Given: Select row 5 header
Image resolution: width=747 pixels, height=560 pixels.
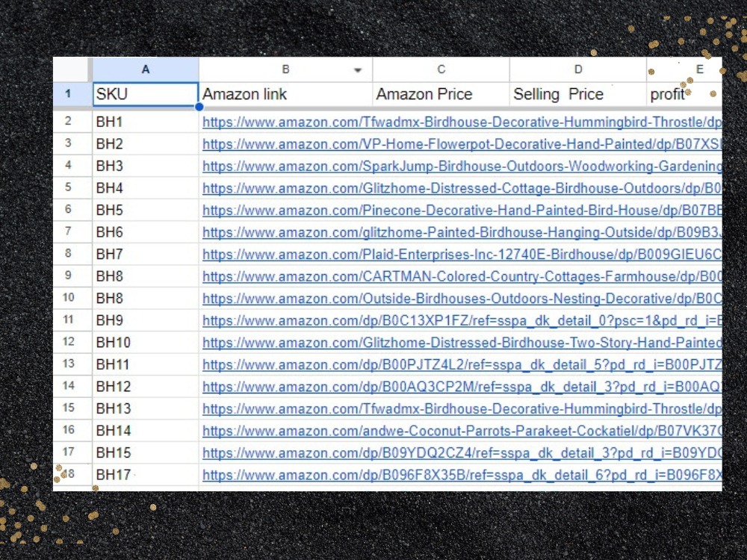Looking at the screenshot, I should click(72, 188).
